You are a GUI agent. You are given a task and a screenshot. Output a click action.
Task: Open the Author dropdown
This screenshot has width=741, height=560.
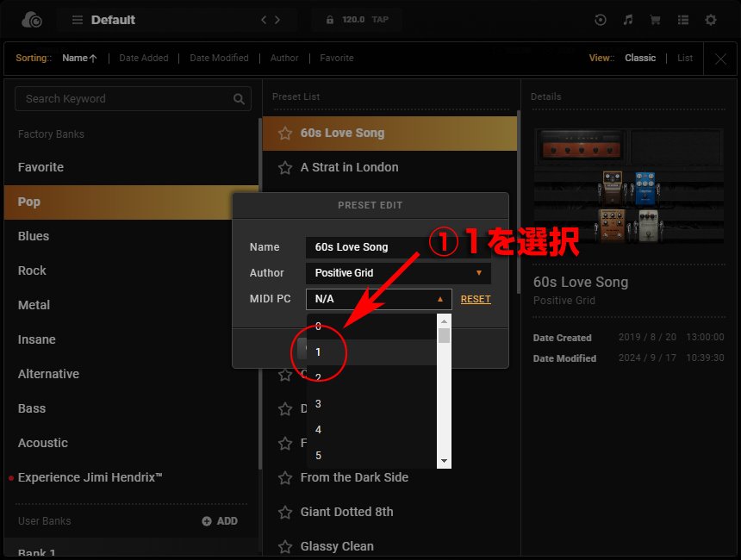pyautogui.click(x=398, y=273)
